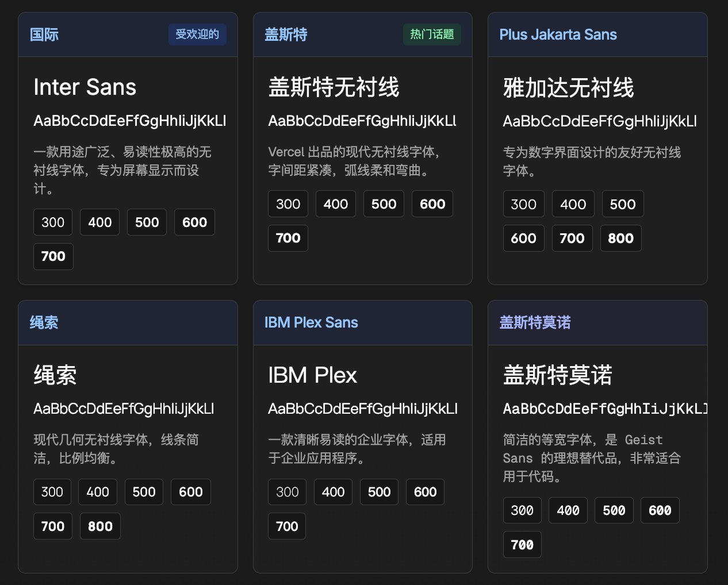Click the 热门话题 badge

[x=432, y=34]
